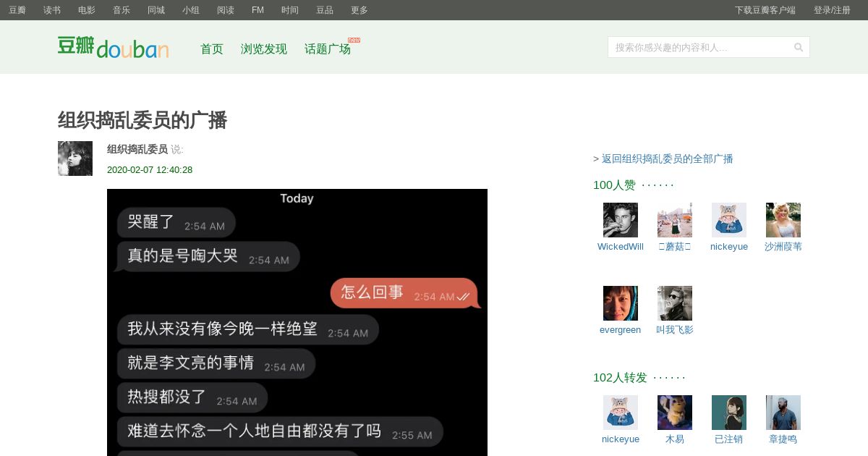Click 返回组织捣乱委员的全部广播 link

(668, 159)
